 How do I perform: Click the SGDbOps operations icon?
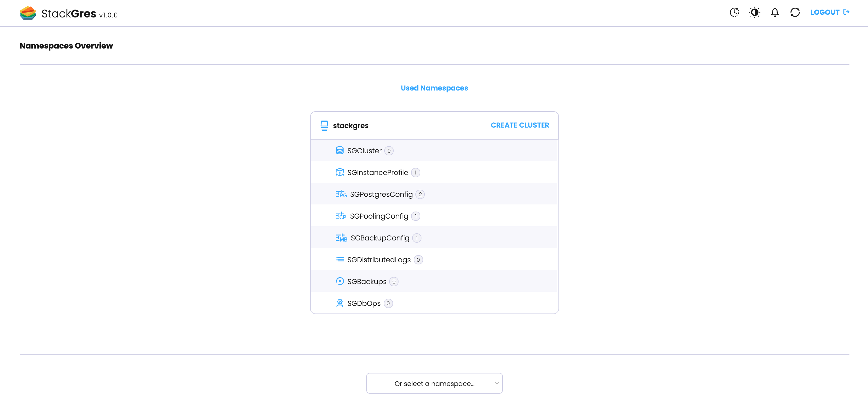point(340,303)
